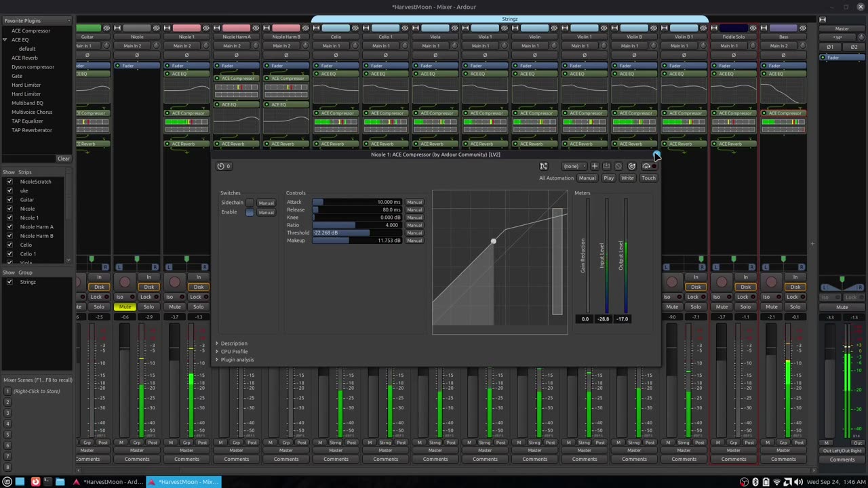Toggle visibility checkbox for Nicole Harm A
The height and width of the screenshot is (488, 868).
9,227
